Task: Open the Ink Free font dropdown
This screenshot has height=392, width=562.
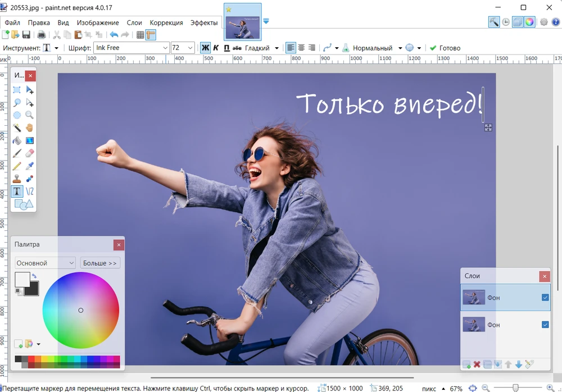Action: point(165,48)
